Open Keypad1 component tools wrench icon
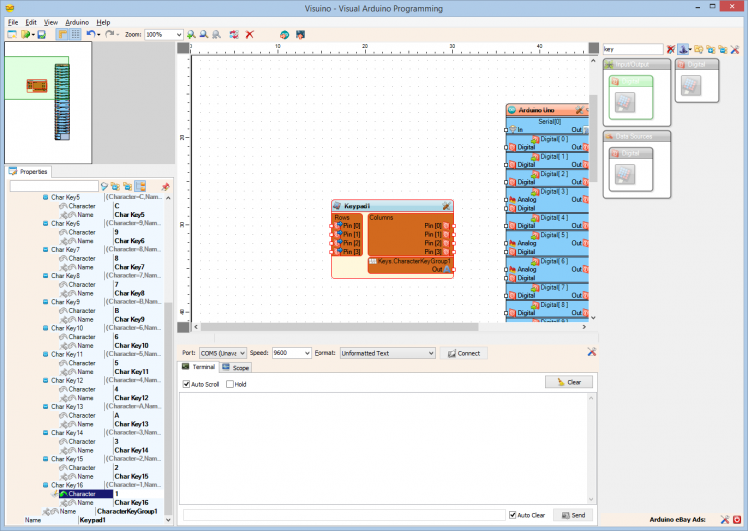This screenshot has width=748, height=531. pos(446,205)
